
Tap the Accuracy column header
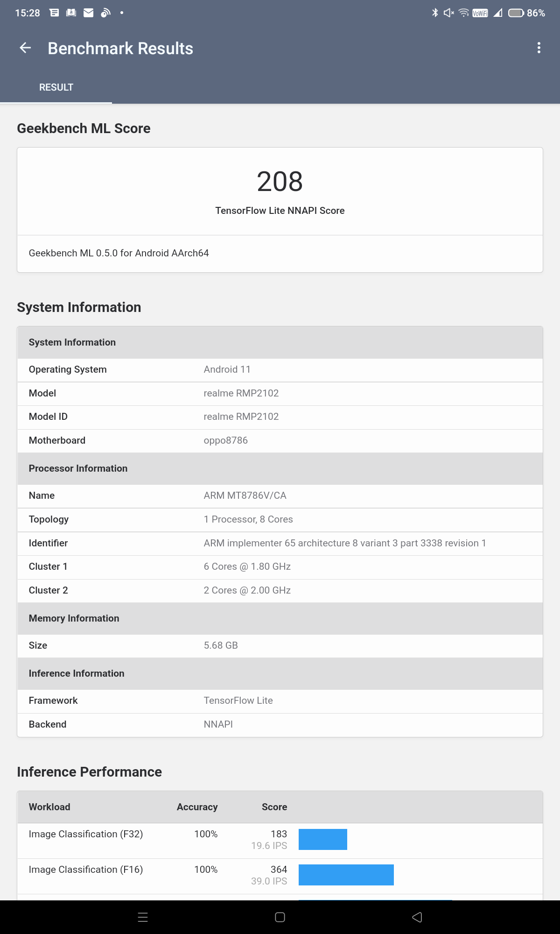click(197, 807)
